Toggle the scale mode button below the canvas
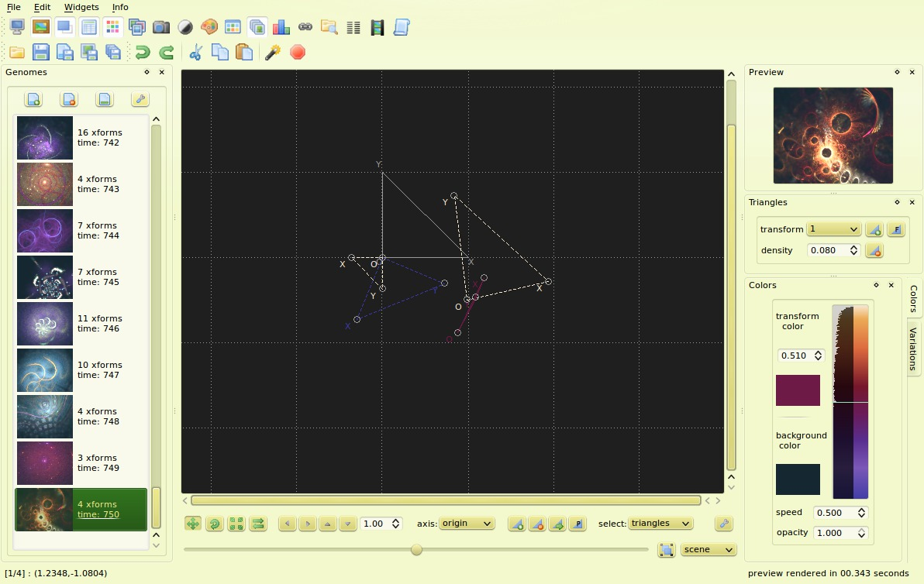Image resolution: width=924 pixels, height=584 pixels. tap(236, 524)
